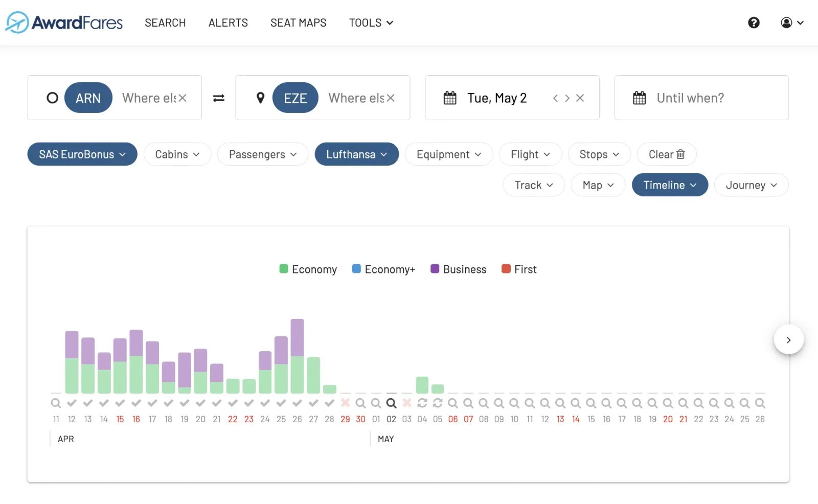Click the search icon above May 20
Viewport: 818px width, 504px height.
668,403
